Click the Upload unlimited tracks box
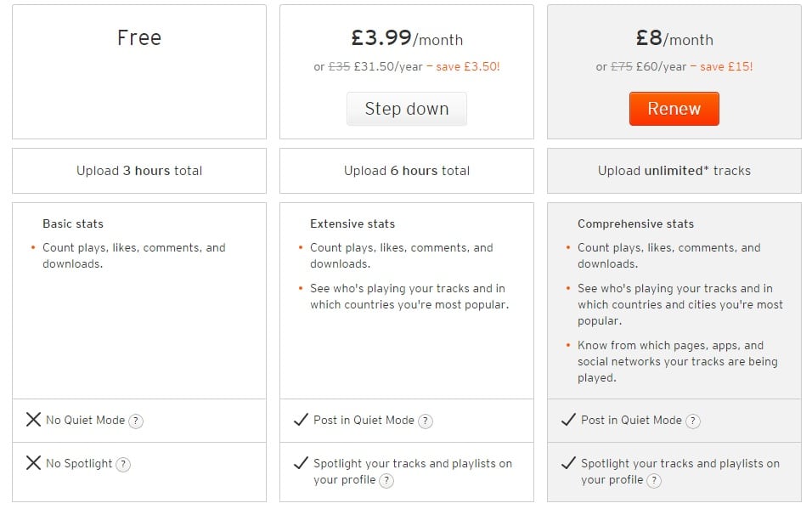812x509 pixels. pyautogui.click(x=674, y=171)
